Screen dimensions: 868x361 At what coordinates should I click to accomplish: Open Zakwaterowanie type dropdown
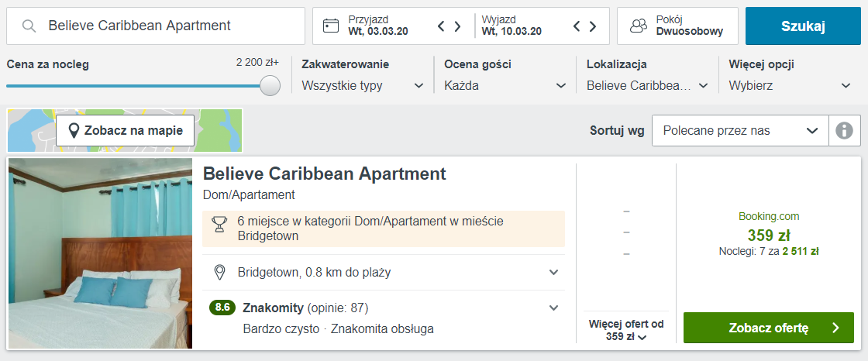(363, 86)
